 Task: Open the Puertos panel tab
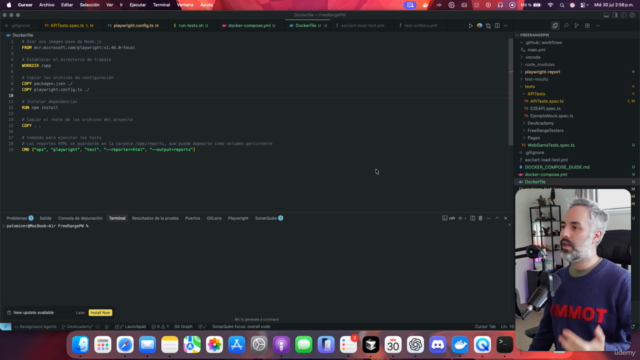pyautogui.click(x=193, y=218)
